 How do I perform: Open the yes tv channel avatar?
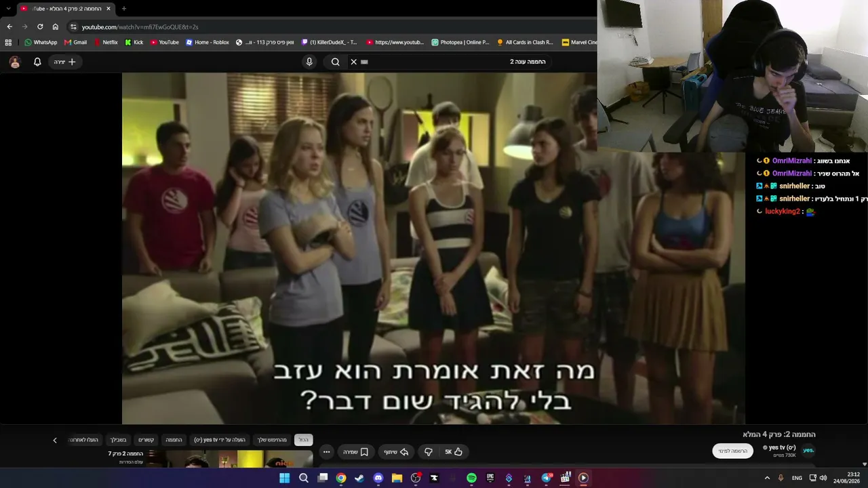[x=808, y=450]
